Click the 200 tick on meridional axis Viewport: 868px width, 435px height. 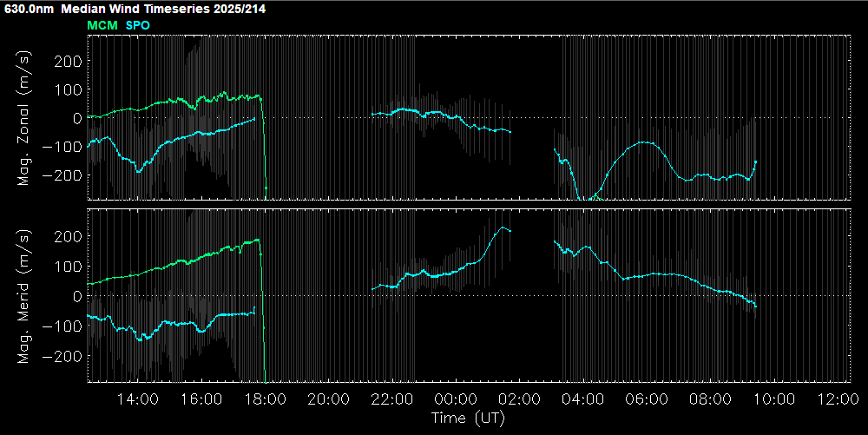click(x=68, y=236)
